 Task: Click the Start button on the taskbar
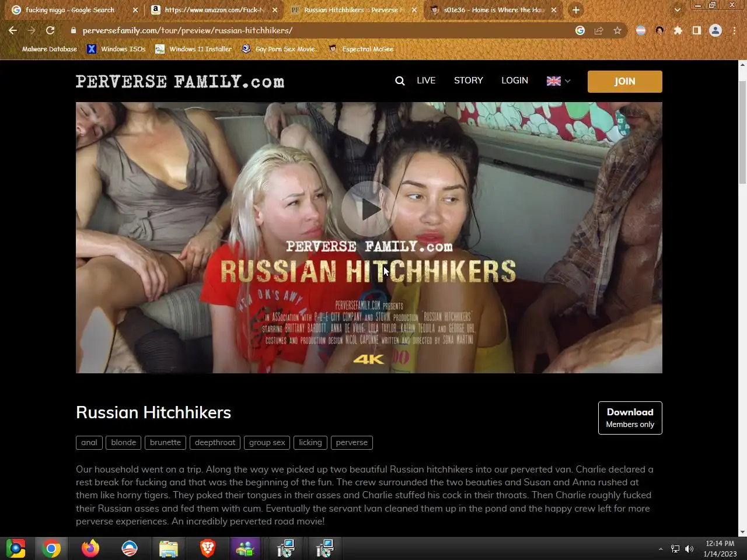[x=16, y=548]
